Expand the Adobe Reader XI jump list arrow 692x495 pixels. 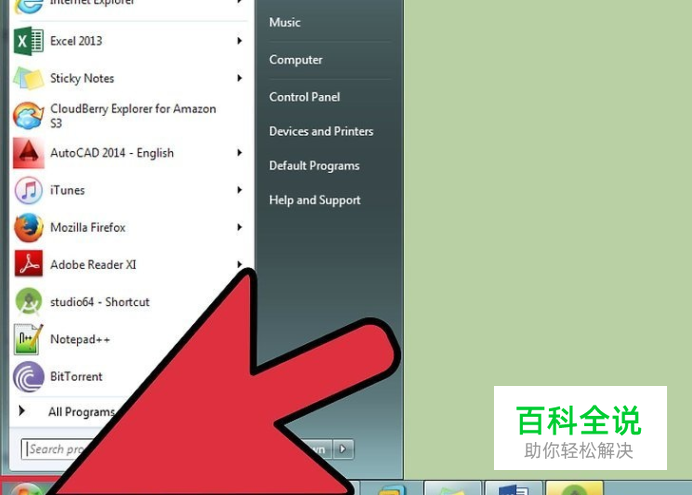click(240, 264)
